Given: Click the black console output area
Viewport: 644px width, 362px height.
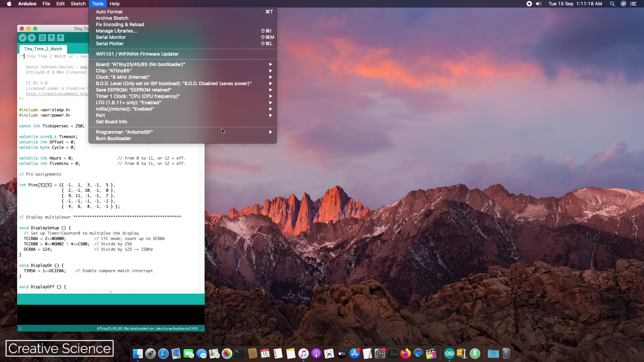Looking at the screenshot, I should coord(111,315).
